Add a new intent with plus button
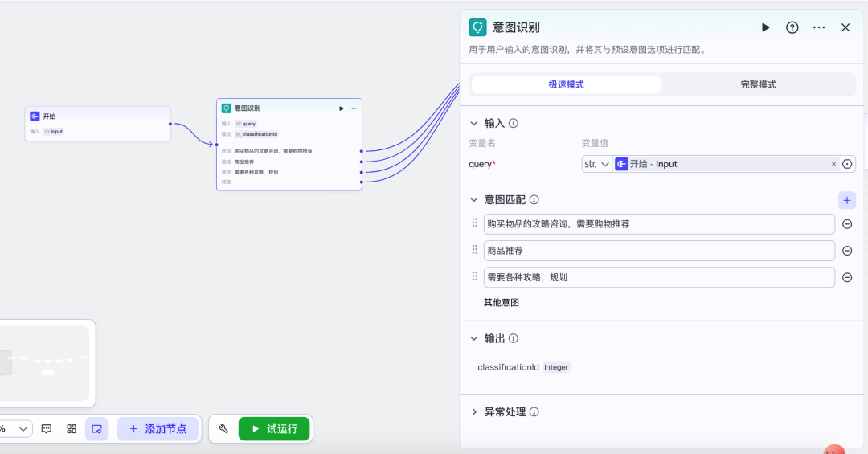The image size is (868, 454). [x=847, y=200]
